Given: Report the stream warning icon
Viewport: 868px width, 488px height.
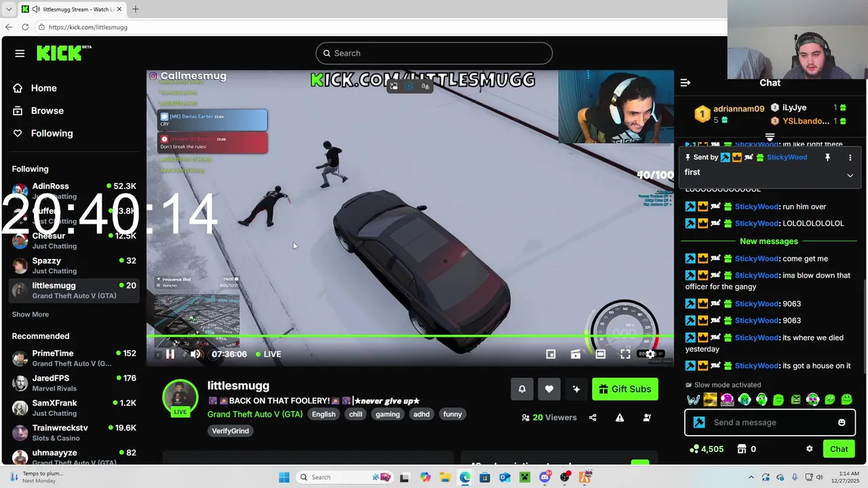Looking at the screenshot, I should click(620, 418).
